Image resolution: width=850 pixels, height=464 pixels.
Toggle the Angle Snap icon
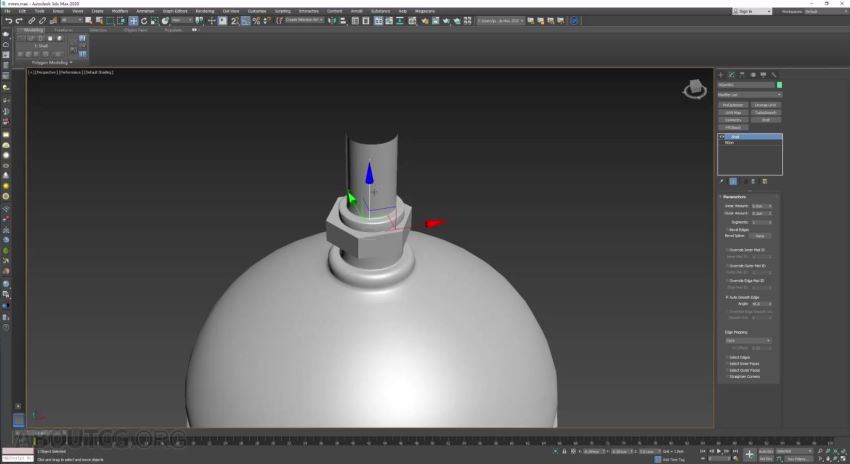[246, 21]
